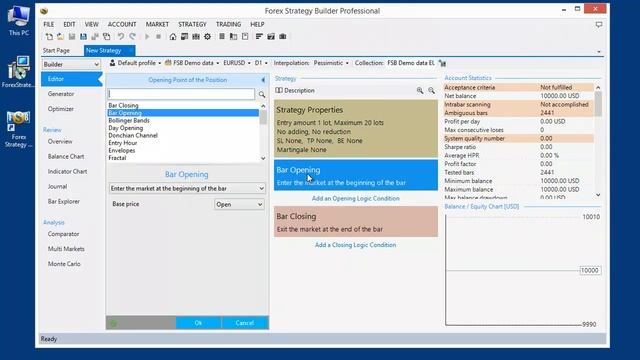Select the Strategy Properties slot
This screenshot has width=640, height=360.
click(356, 129)
